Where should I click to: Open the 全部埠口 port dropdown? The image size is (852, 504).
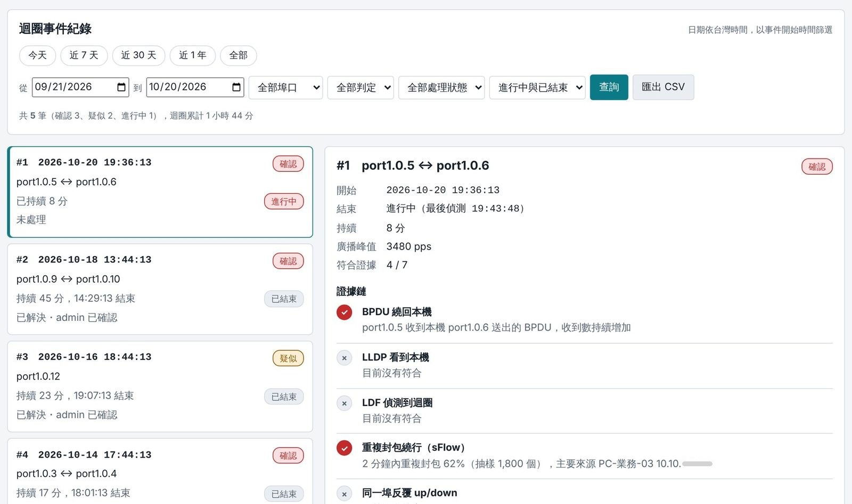click(286, 87)
